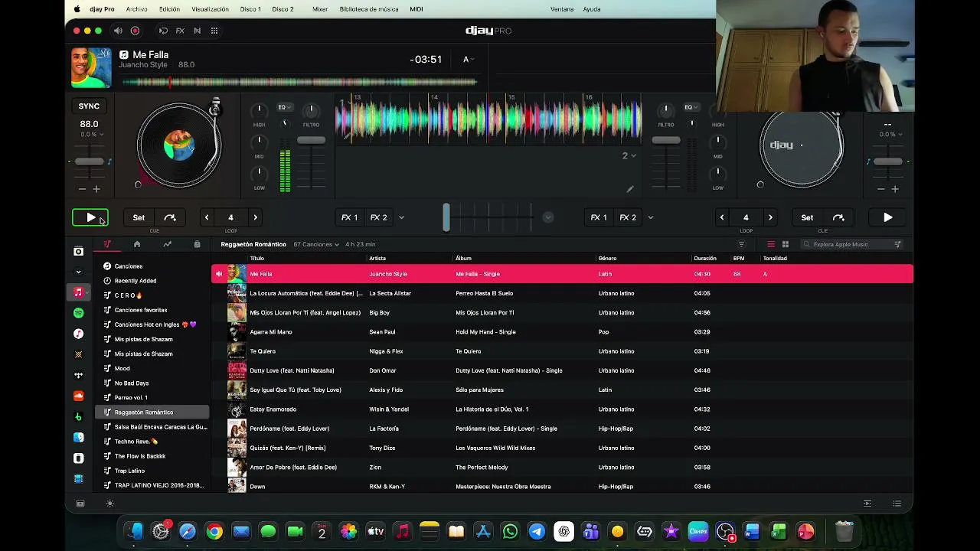Expand the left deck FX options chevron
980x551 pixels.
click(401, 217)
